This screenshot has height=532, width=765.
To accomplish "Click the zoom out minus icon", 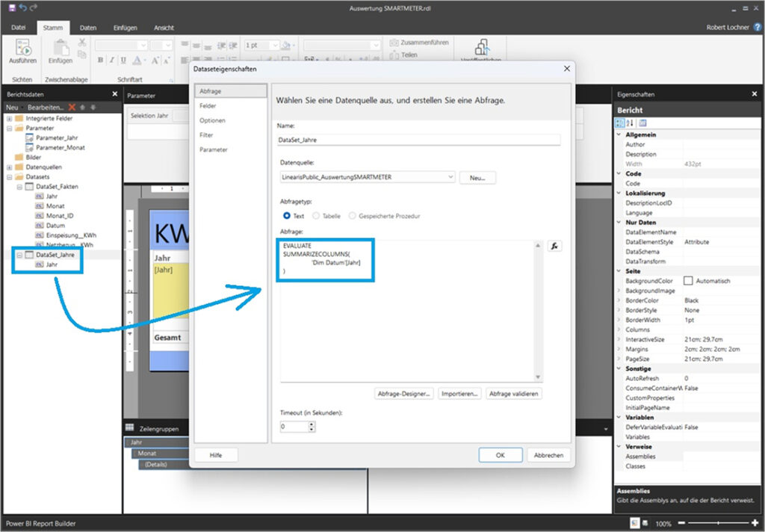I will pyautogui.click(x=681, y=523).
